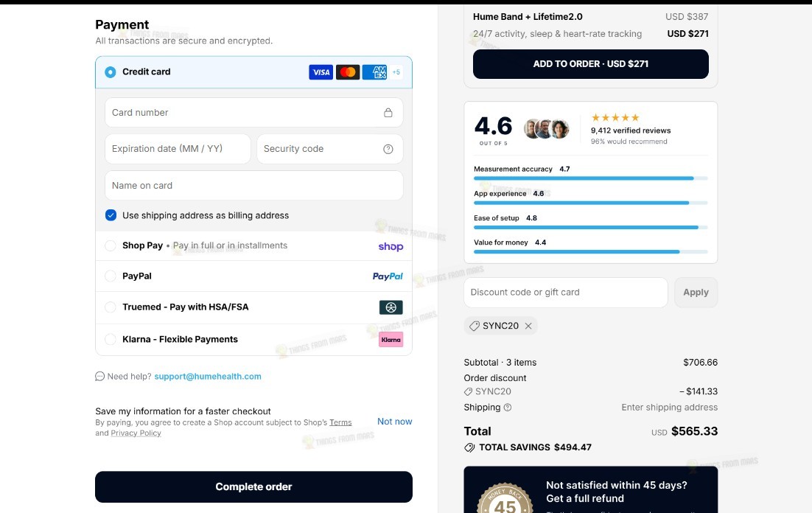Focus the Discount code or gift card field
The image size is (812, 513).
tap(566, 293)
